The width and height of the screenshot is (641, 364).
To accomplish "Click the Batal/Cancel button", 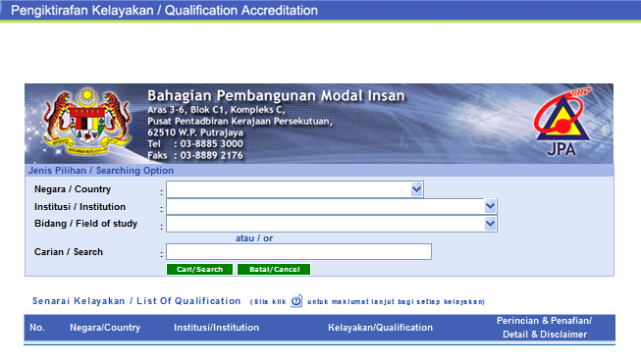I will pos(274,269).
